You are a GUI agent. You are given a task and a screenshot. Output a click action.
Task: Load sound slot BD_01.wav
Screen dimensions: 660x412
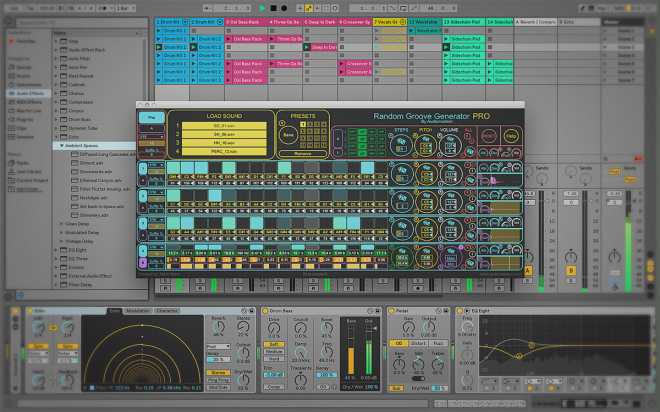(x=224, y=126)
